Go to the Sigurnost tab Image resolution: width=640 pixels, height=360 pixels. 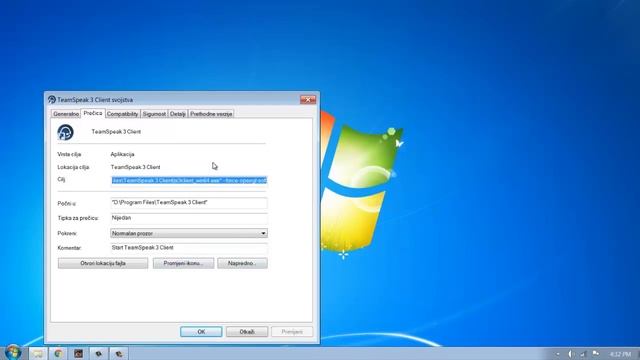(x=154, y=114)
